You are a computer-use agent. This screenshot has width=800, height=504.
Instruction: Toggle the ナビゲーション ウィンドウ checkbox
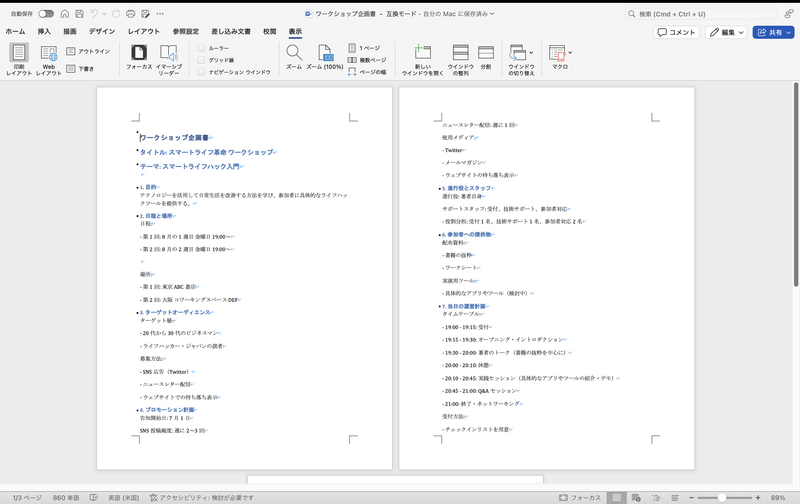201,72
